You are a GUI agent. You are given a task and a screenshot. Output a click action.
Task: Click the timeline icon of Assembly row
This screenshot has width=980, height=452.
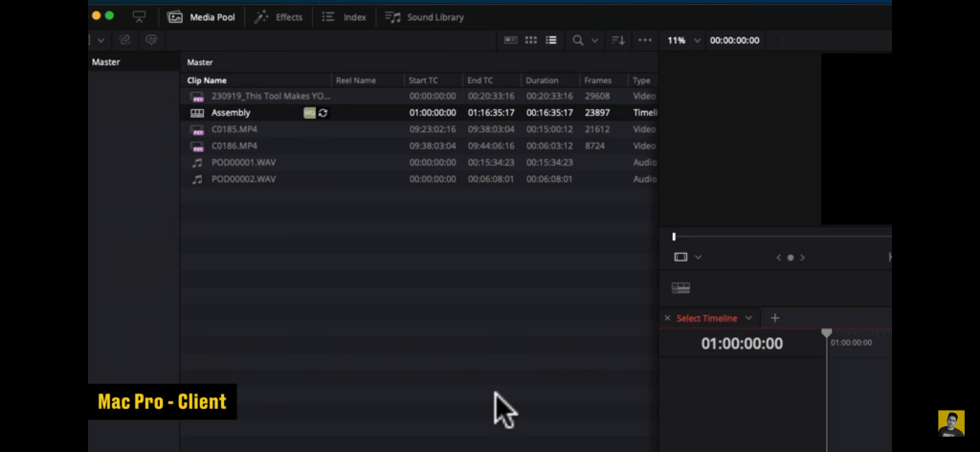click(x=197, y=113)
